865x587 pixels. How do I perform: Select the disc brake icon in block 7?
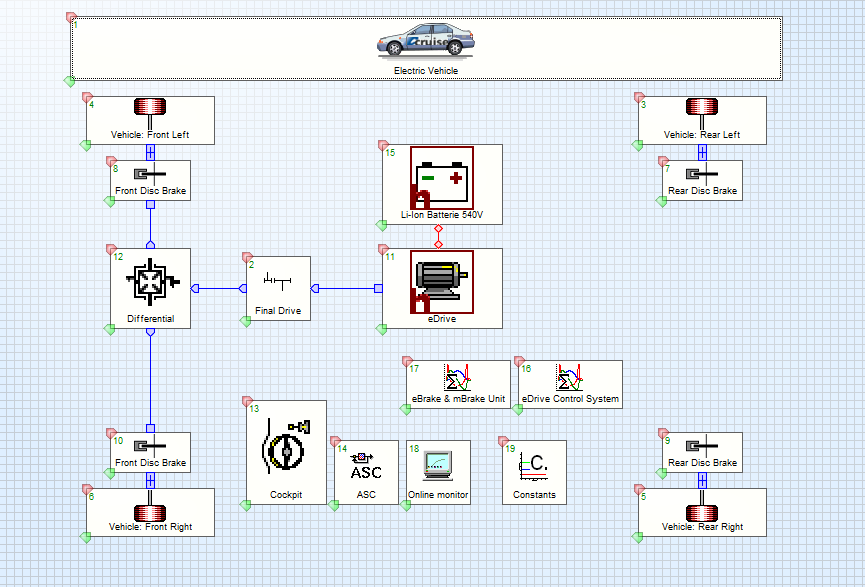coord(702,175)
